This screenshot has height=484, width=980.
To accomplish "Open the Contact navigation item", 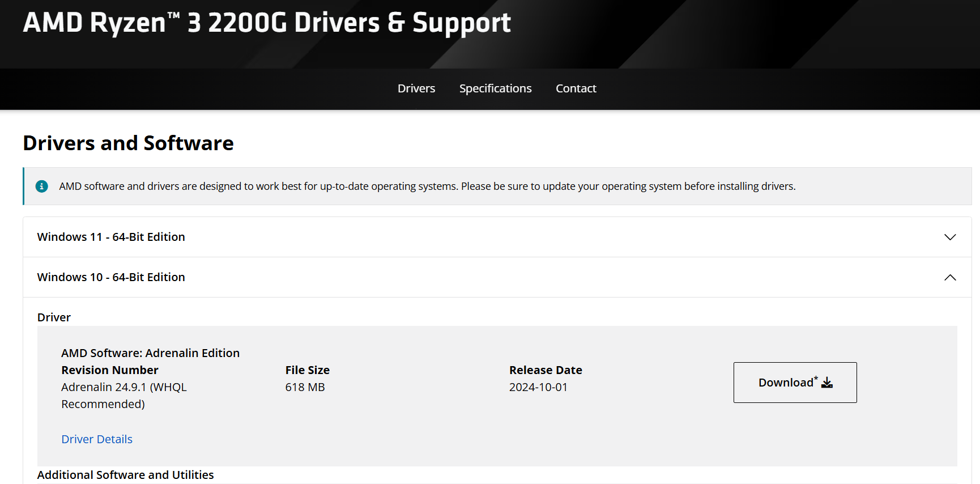I will [x=576, y=88].
